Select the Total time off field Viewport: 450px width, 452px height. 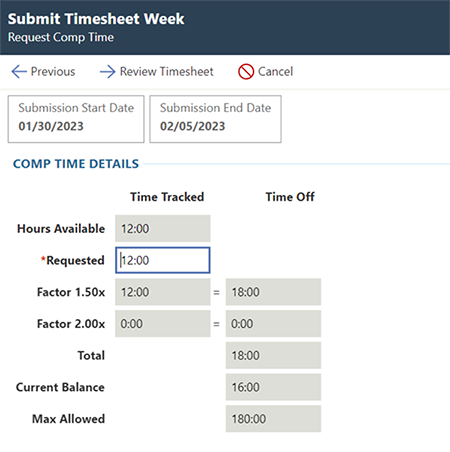[x=273, y=355]
